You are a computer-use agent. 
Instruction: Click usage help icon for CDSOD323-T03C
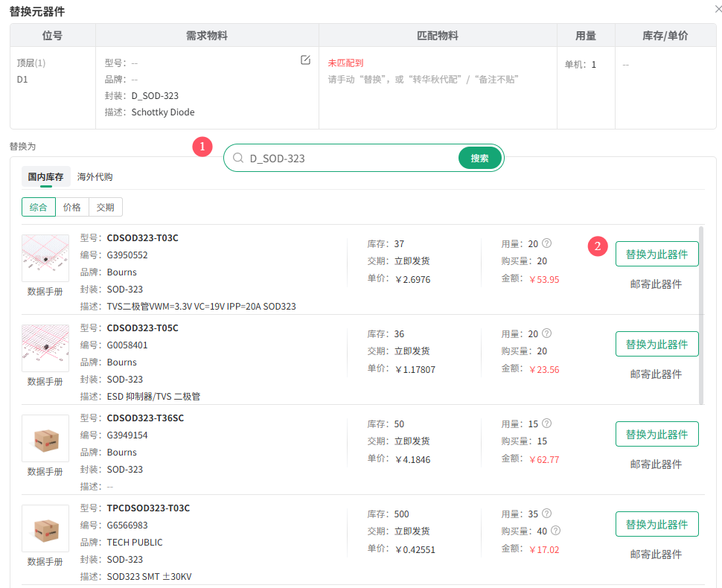click(547, 243)
